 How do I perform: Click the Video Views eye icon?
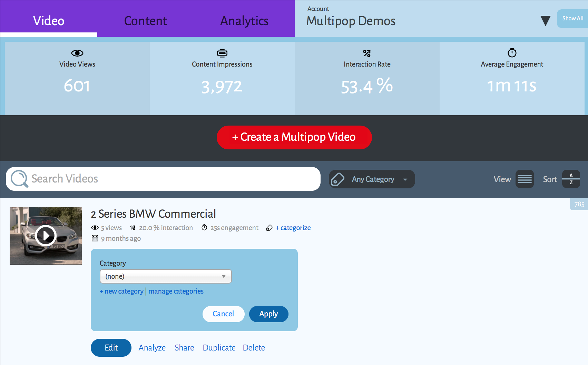click(x=77, y=53)
